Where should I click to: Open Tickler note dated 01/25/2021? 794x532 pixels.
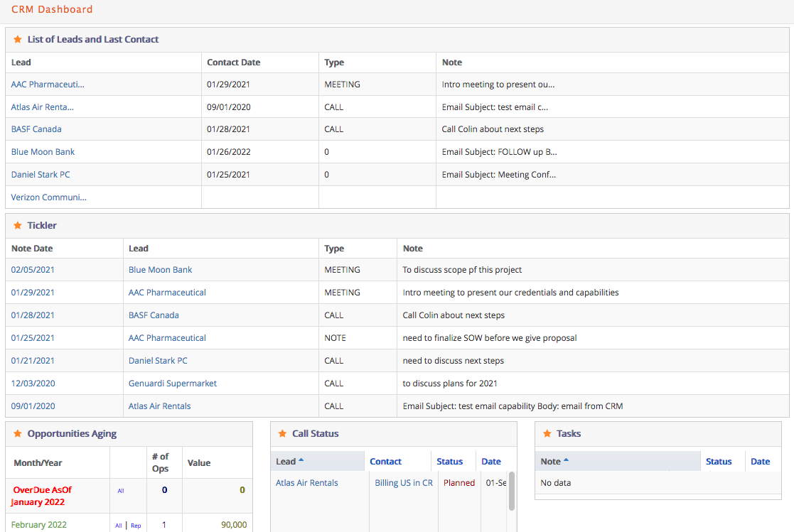tap(33, 338)
